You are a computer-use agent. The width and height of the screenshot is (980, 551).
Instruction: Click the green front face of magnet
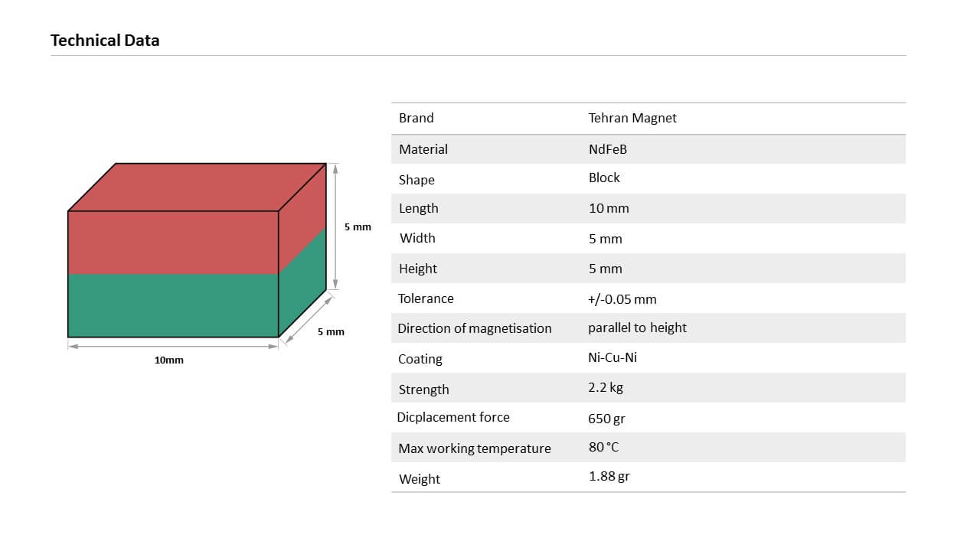point(173,305)
